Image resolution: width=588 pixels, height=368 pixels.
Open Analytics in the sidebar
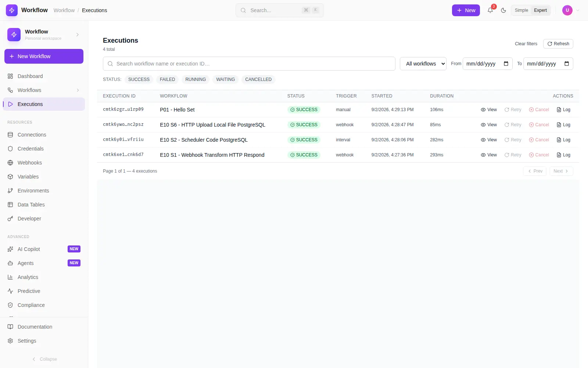coord(44,277)
